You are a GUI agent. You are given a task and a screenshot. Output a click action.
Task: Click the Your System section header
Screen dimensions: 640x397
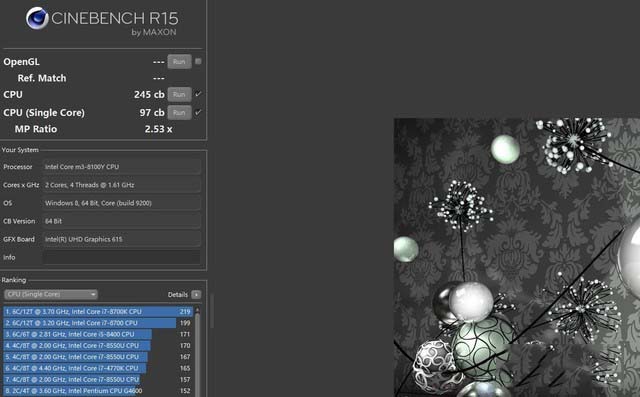coord(20,150)
